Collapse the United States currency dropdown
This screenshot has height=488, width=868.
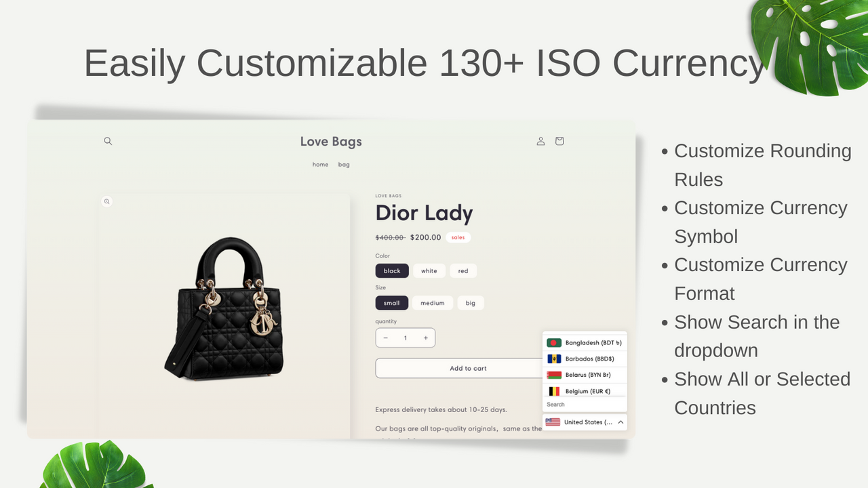620,422
